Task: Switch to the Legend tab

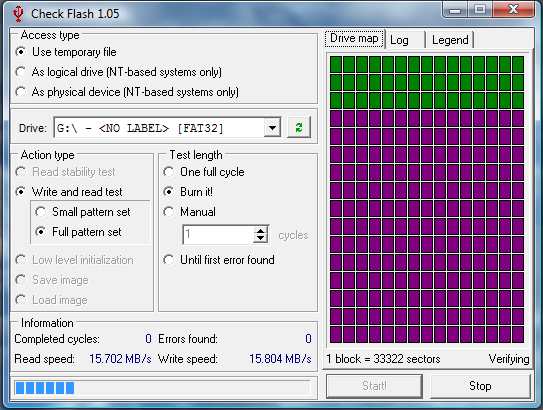Action: point(450,40)
